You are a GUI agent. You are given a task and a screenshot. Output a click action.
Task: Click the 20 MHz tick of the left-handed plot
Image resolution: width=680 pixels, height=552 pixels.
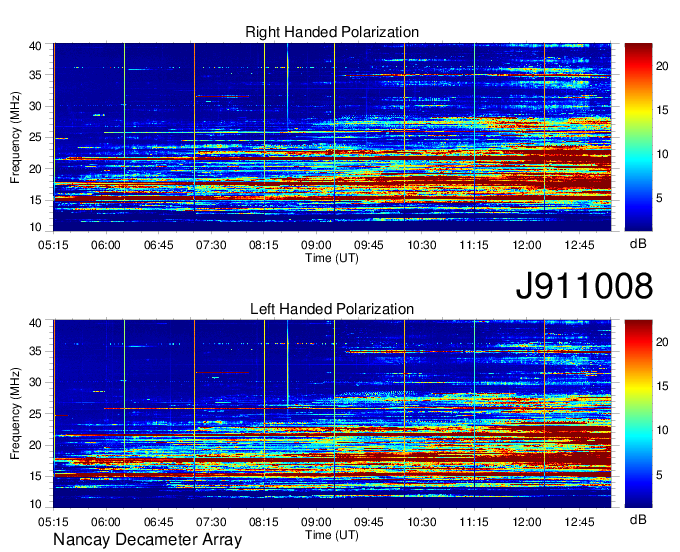coord(35,445)
